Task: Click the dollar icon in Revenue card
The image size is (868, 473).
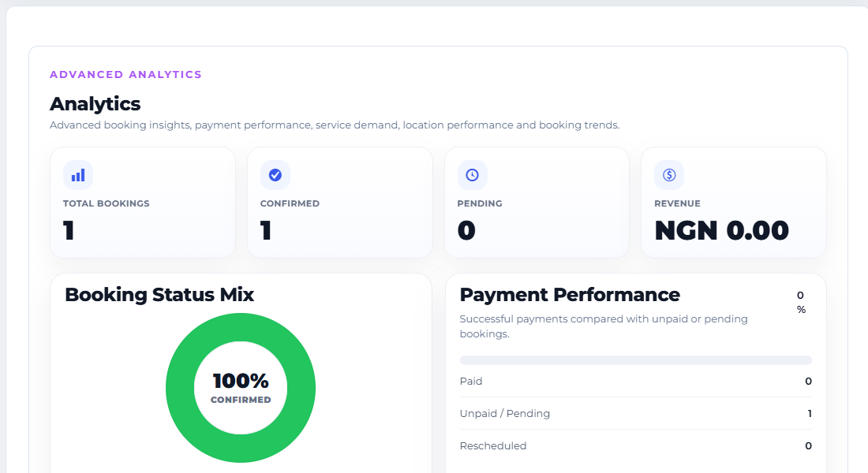Action: click(669, 175)
